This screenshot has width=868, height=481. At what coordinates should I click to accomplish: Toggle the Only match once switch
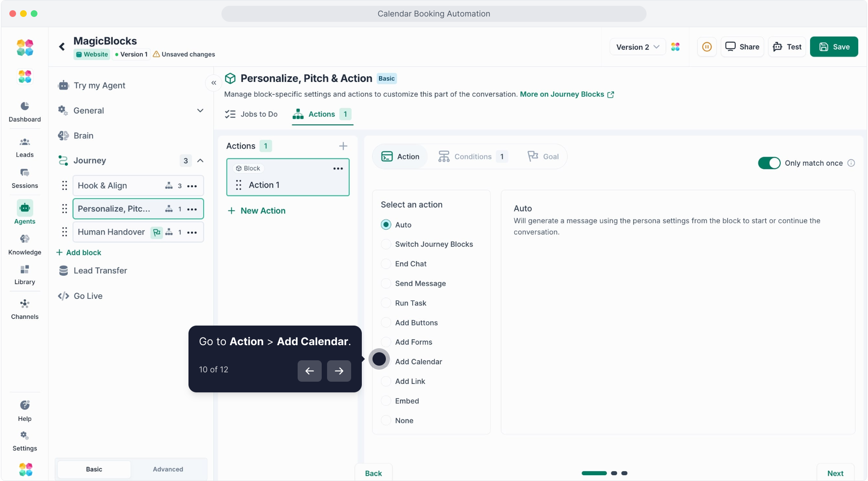click(x=769, y=163)
